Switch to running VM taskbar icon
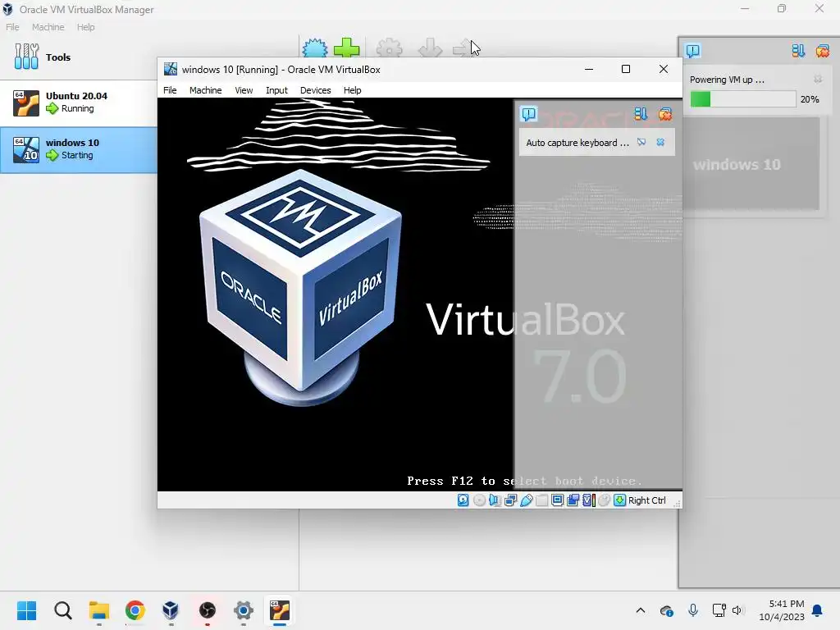The image size is (840, 630). [x=280, y=610]
